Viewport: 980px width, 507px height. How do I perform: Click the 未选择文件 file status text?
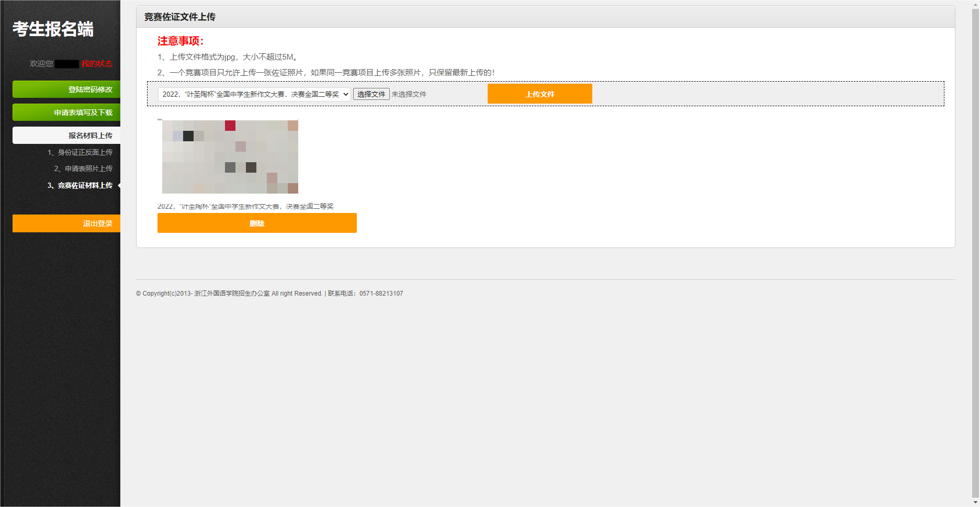409,94
